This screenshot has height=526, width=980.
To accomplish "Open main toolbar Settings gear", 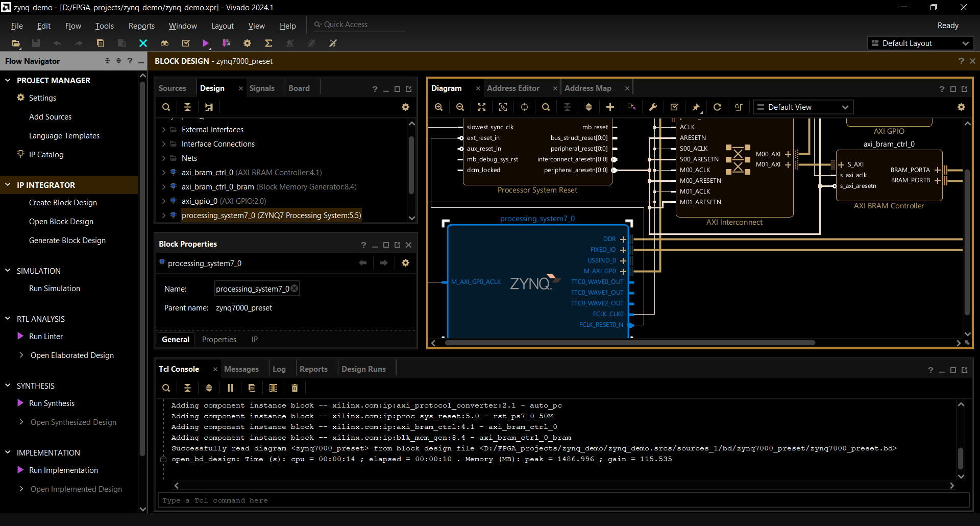I will tap(247, 43).
